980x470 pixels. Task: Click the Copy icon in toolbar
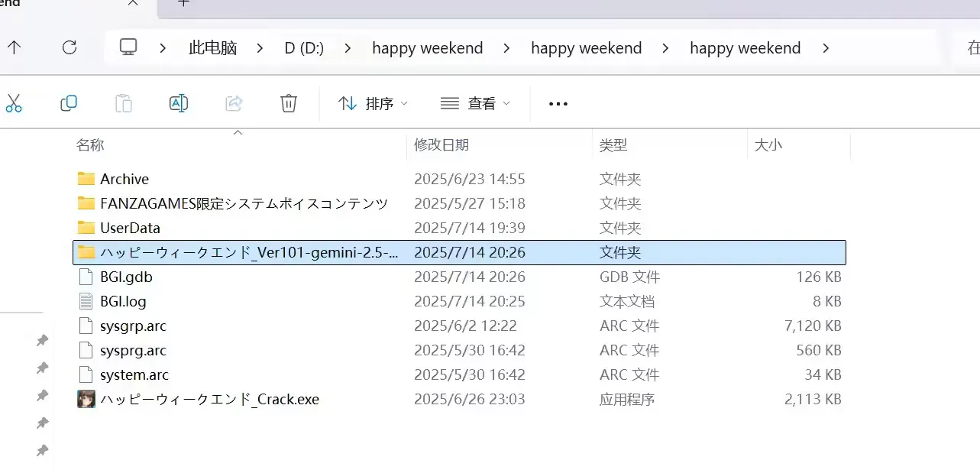click(x=69, y=103)
